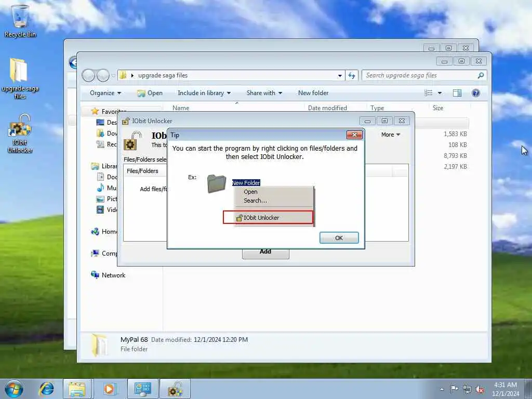This screenshot has width=532, height=399.
Task: Open the Windows Start menu
Action: (x=14, y=389)
